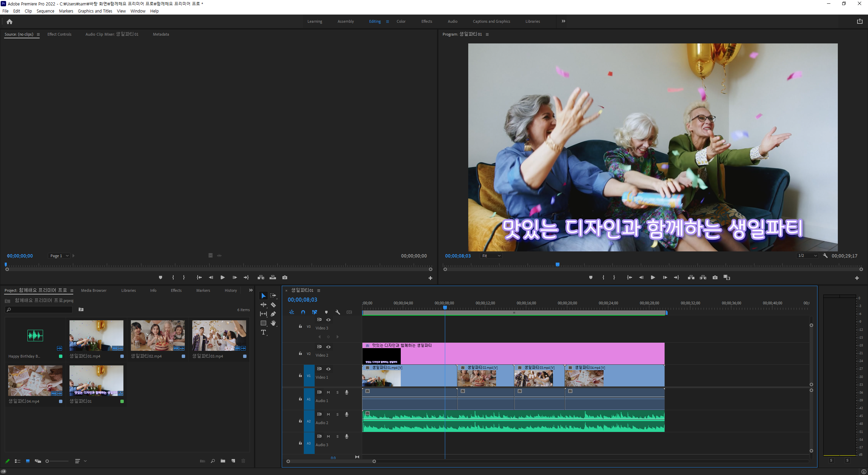868x475 pixels.
Task: Click Export Frame camera in Program monitor
Action: coord(715,278)
